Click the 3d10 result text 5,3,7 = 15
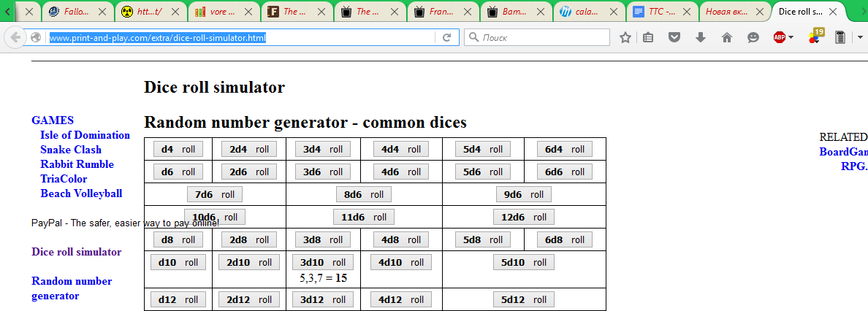This screenshot has height=311, width=868. (323, 278)
